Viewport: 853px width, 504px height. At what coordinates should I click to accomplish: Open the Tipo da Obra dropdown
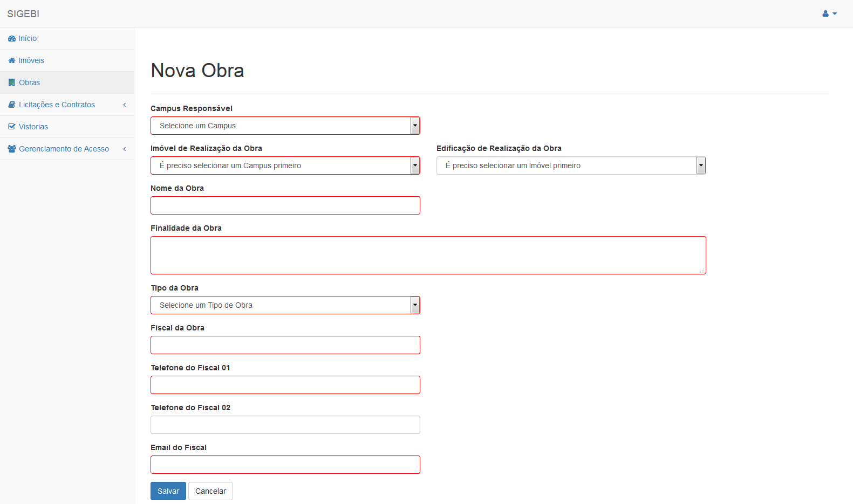(285, 305)
